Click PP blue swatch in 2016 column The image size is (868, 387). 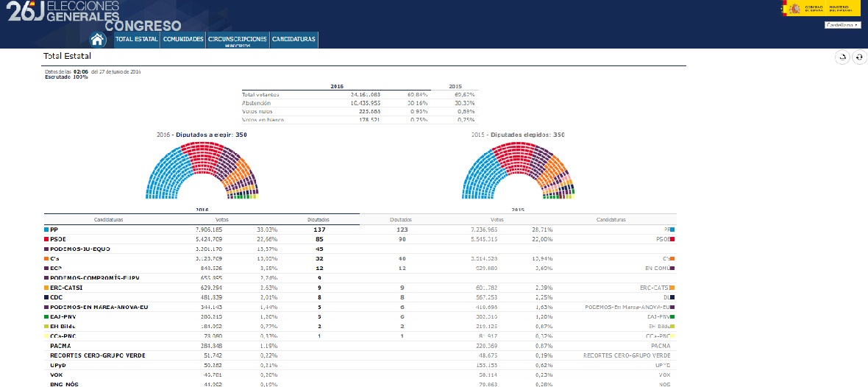[x=46, y=229]
